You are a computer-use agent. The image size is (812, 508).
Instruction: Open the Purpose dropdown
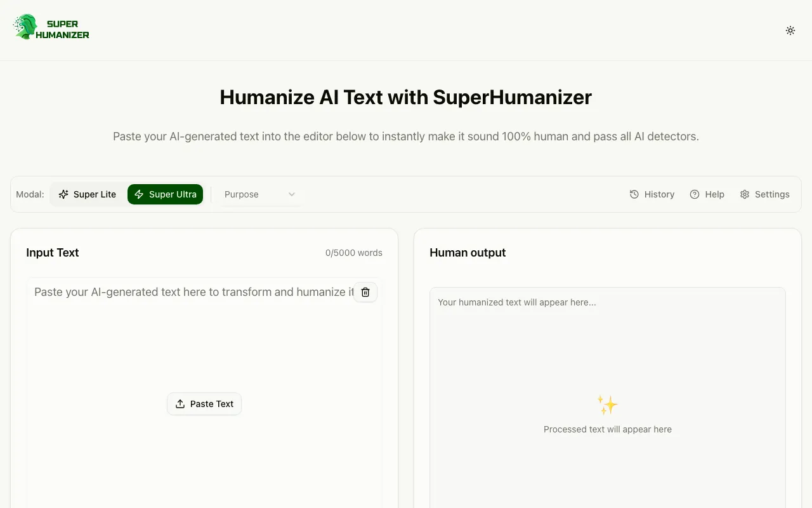pos(260,194)
